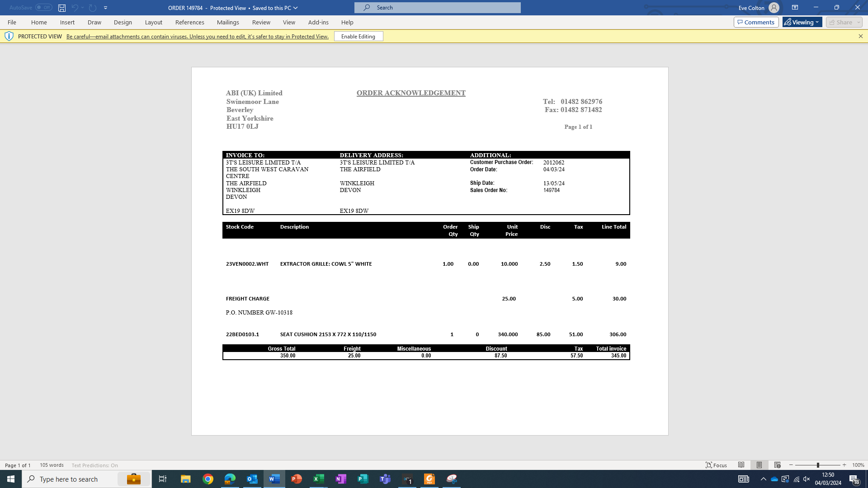Click the Protected View warning link

tap(197, 37)
